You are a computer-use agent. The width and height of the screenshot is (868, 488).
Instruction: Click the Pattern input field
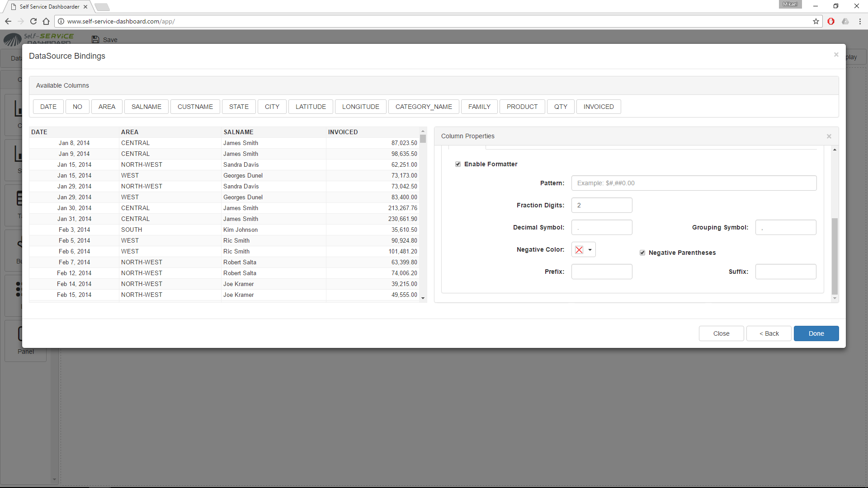(693, 183)
